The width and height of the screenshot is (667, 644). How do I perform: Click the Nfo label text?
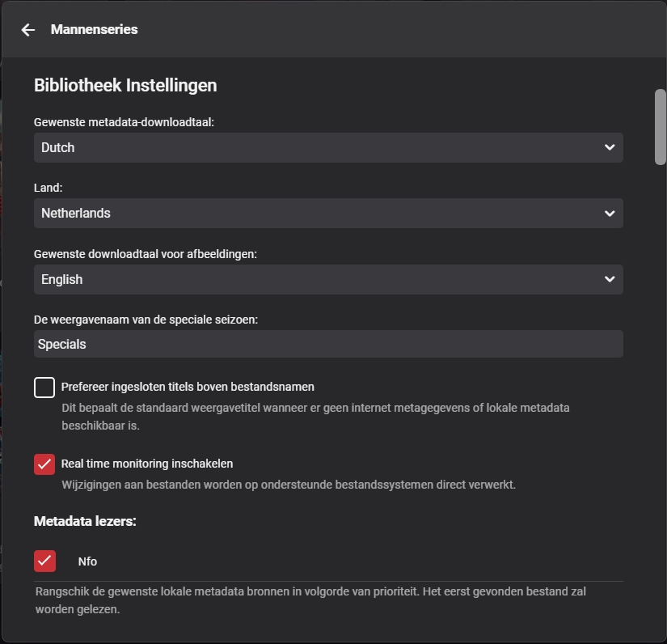point(87,561)
